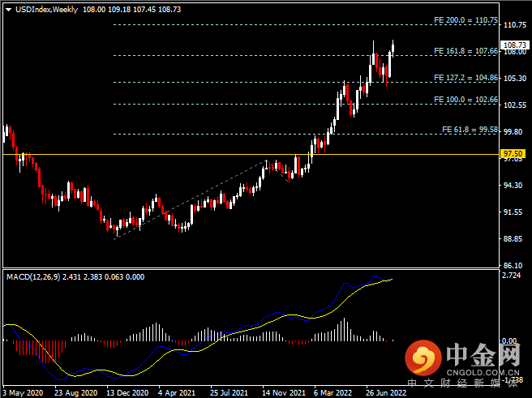Click the 2.724 MACD scale value
Viewport: 532px width, 398px height.
[511, 276]
